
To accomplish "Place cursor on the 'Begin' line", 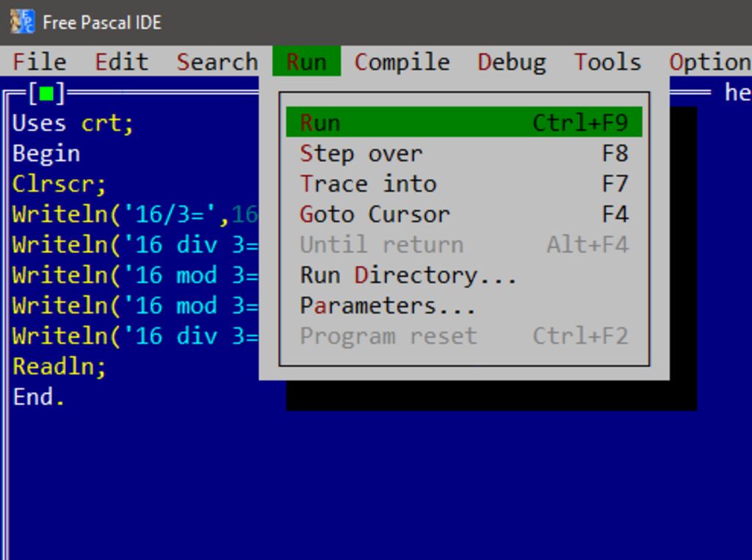I will click(x=46, y=154).
